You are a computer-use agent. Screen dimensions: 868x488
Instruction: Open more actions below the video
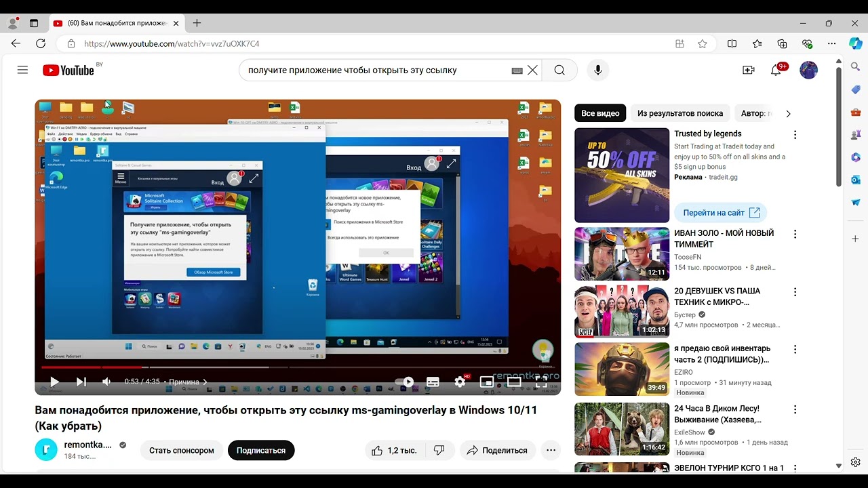(x=551, y=450)
